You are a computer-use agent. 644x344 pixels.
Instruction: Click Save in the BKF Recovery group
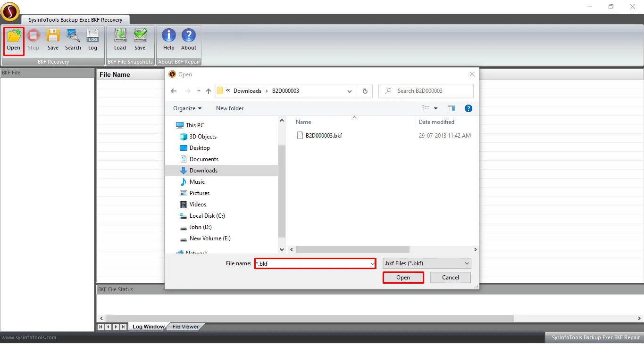53,40
